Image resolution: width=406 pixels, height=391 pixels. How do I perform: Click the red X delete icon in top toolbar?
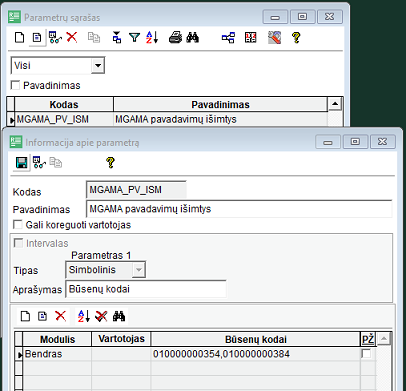click(x=72, y=37)
